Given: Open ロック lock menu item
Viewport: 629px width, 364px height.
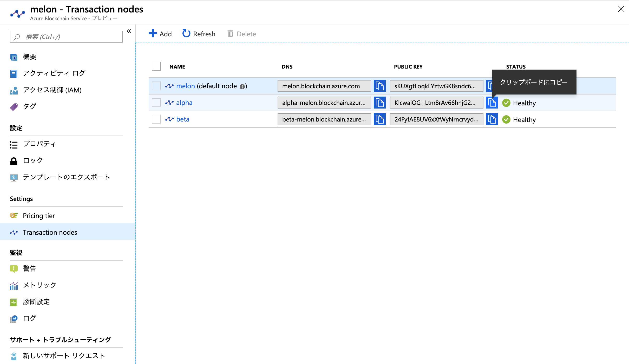Looking at the screenshot, I should click(x=68, y=161).
